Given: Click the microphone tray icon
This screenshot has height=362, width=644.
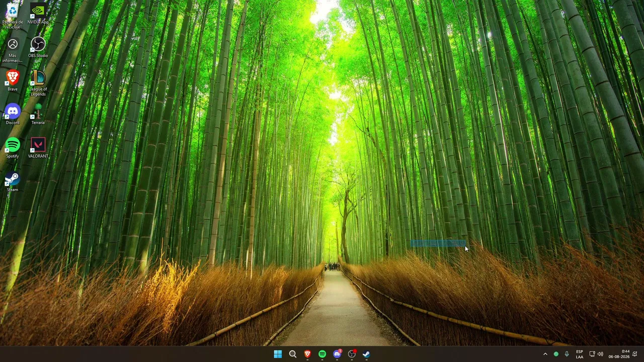Looking at the screenshot, I should click(x=567, y=354).
